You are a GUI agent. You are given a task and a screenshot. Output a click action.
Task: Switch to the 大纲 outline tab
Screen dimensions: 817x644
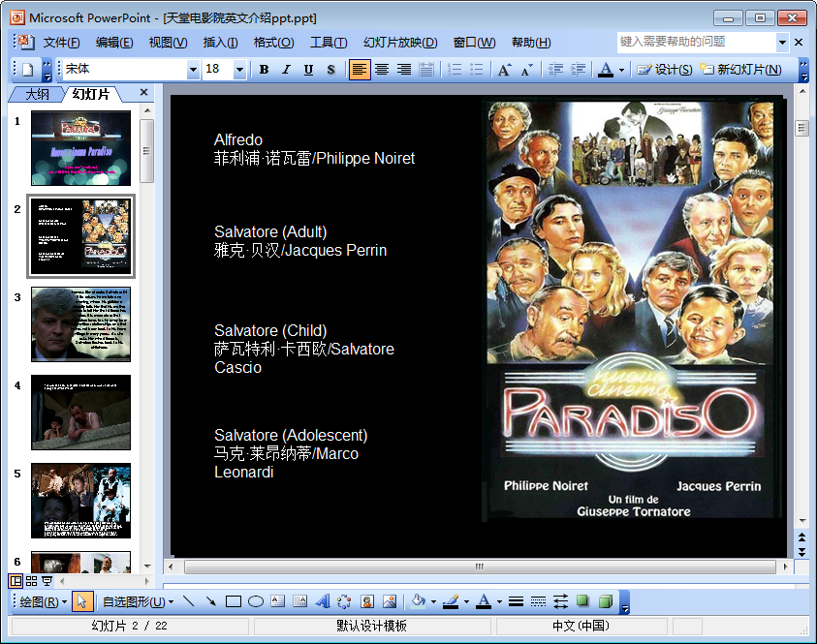37,94
